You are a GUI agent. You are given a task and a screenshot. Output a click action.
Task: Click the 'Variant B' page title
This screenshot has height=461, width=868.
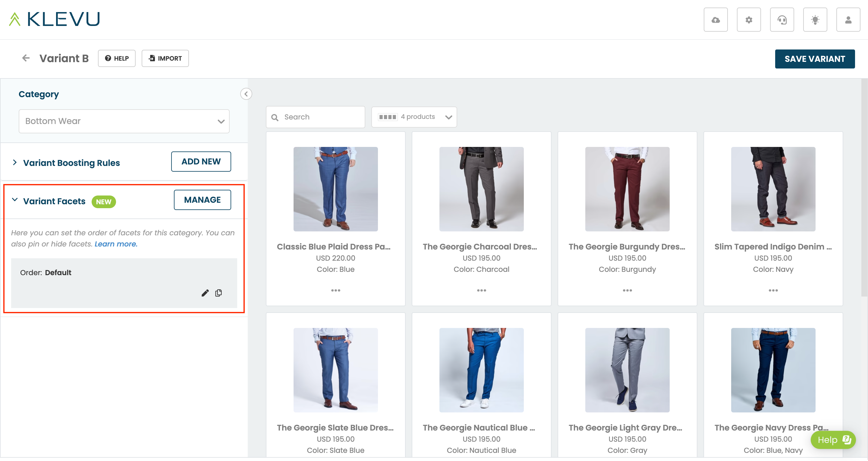tap(64, 58)
